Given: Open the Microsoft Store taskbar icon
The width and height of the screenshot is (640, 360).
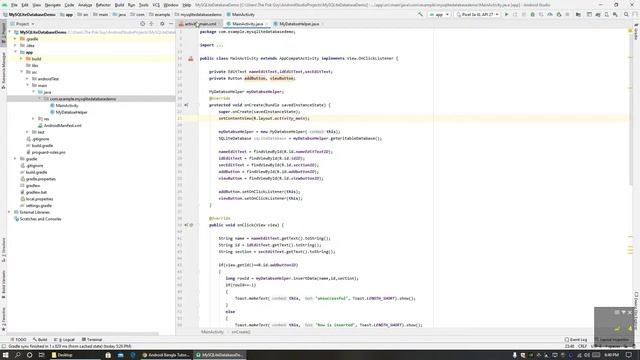Looking at the screenshot, I should 108,355.
